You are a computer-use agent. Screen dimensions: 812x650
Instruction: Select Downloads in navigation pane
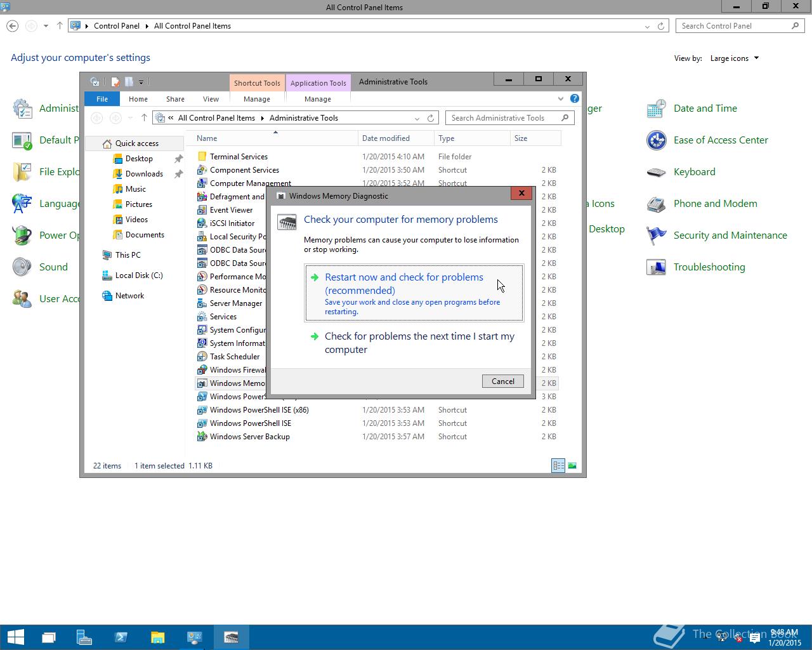tap(144, 174)
